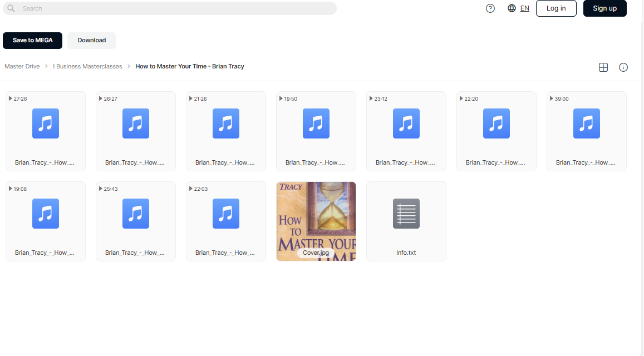Open the EN language selector
The image size is (644, 356).
(524, 8)
